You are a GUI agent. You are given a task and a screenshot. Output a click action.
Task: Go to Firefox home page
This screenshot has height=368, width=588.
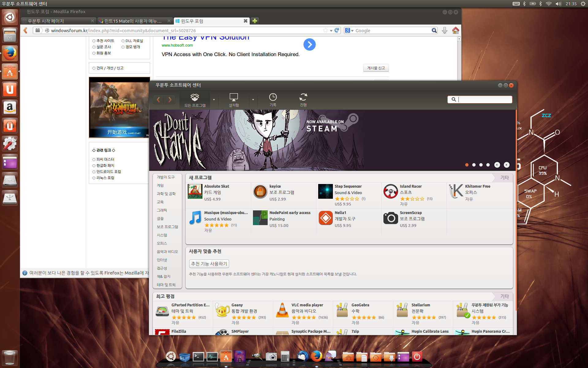[x=455, y=30]
